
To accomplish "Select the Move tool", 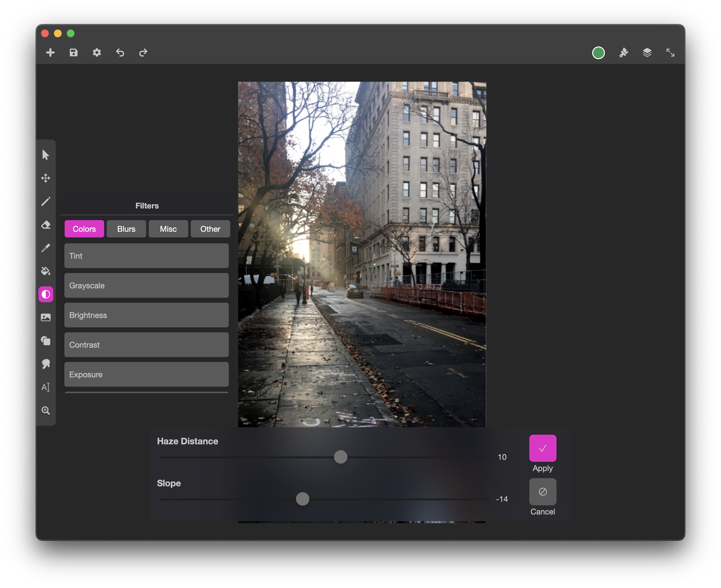I will coord(45,178).
